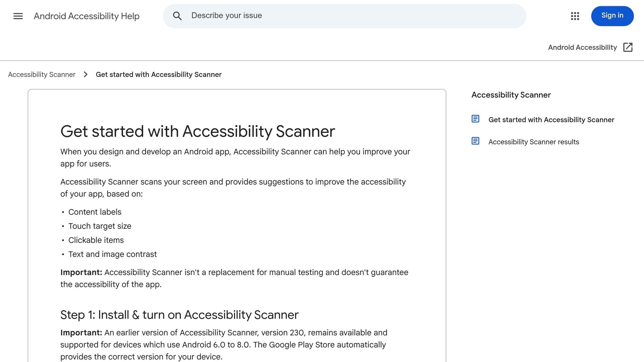
Task: Open the Google apps grid
Action: tap(575, 16)
